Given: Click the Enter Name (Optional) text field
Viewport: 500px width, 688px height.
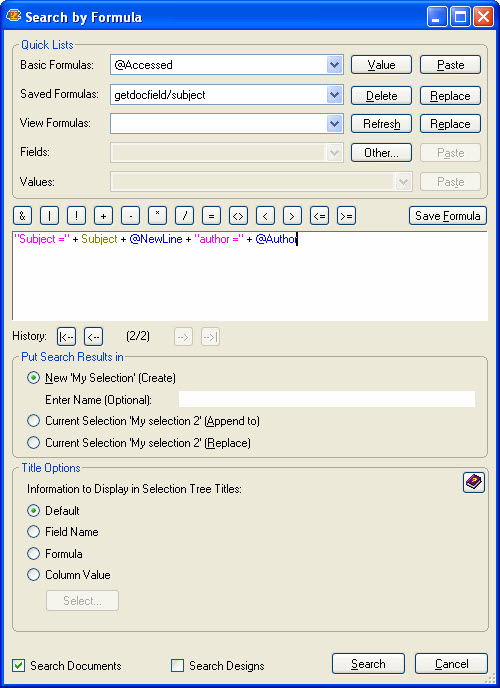Looking at the screenshot, I should point(327,399).
